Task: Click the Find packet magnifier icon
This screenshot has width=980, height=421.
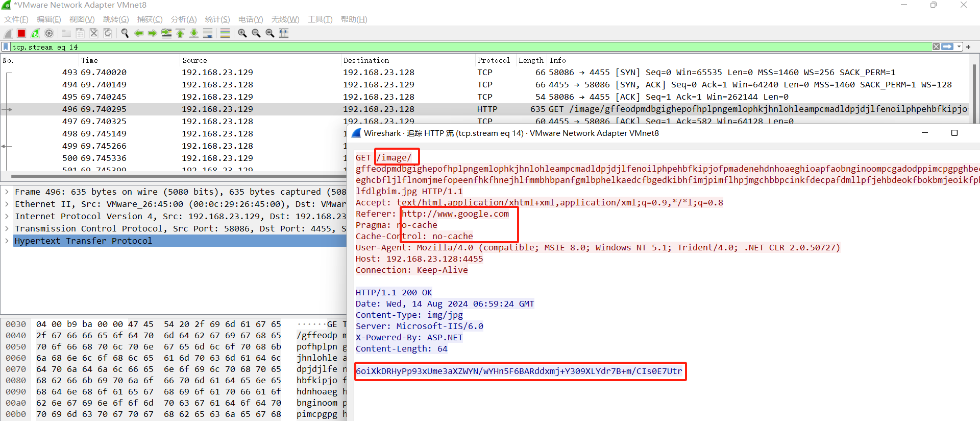Action: pos(125,33)
